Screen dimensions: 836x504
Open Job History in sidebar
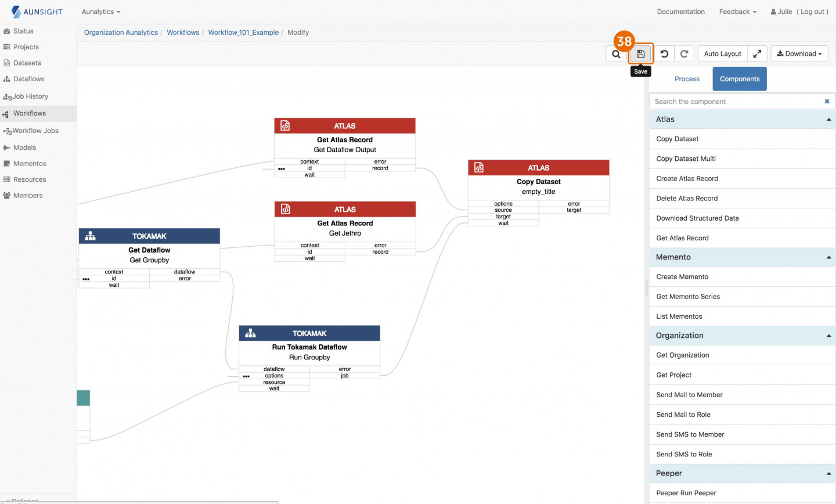coord(30,96)
